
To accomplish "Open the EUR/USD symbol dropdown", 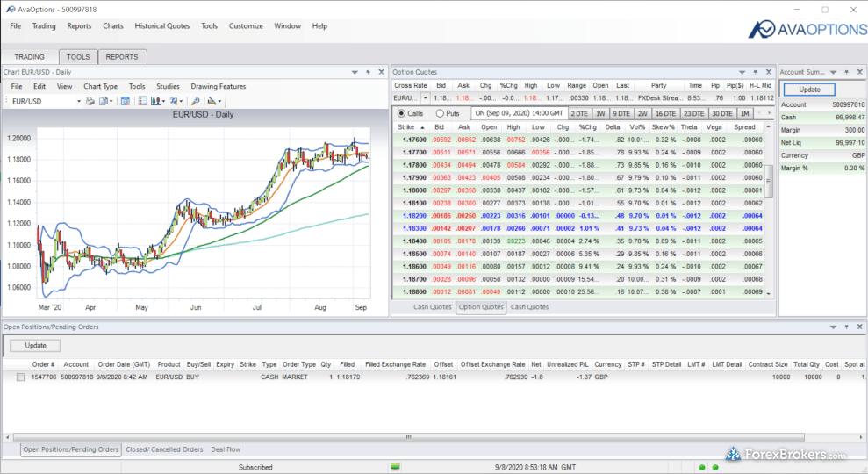I will (79, 101).
